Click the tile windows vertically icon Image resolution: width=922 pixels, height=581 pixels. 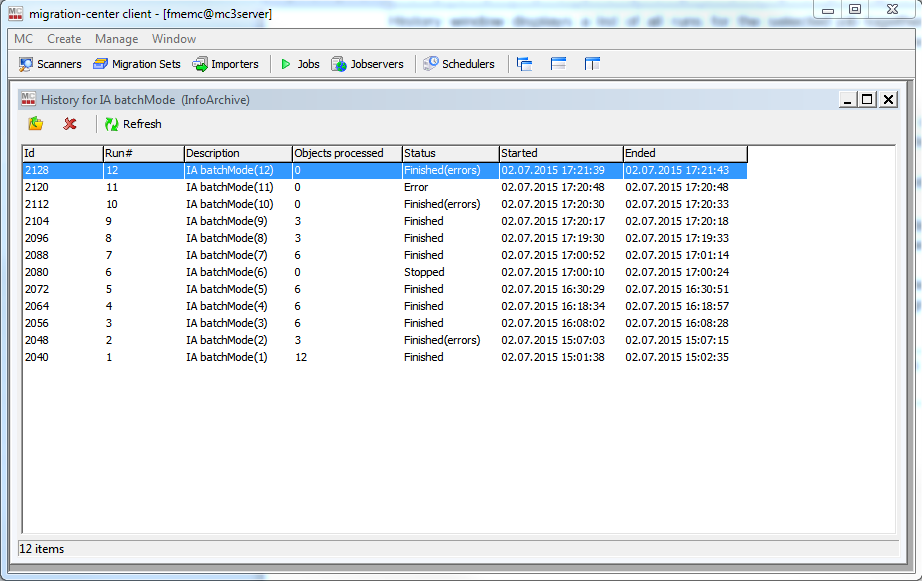point(592,64)
